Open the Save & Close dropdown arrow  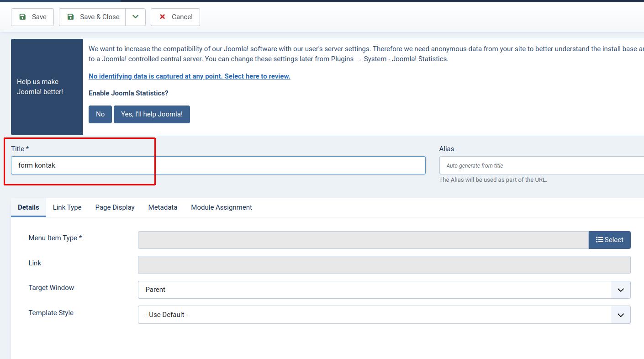[x=136, y=17]
